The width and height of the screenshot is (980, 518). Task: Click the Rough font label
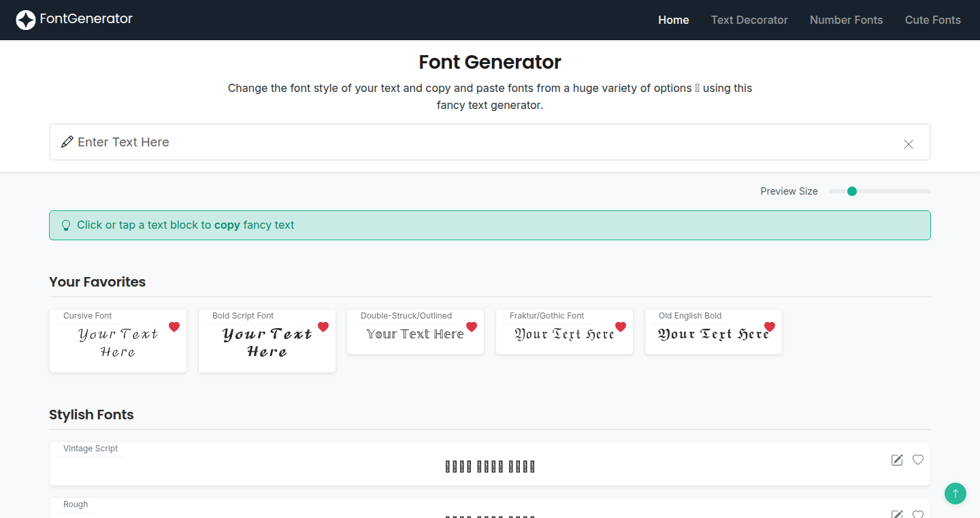click(76, 504)
